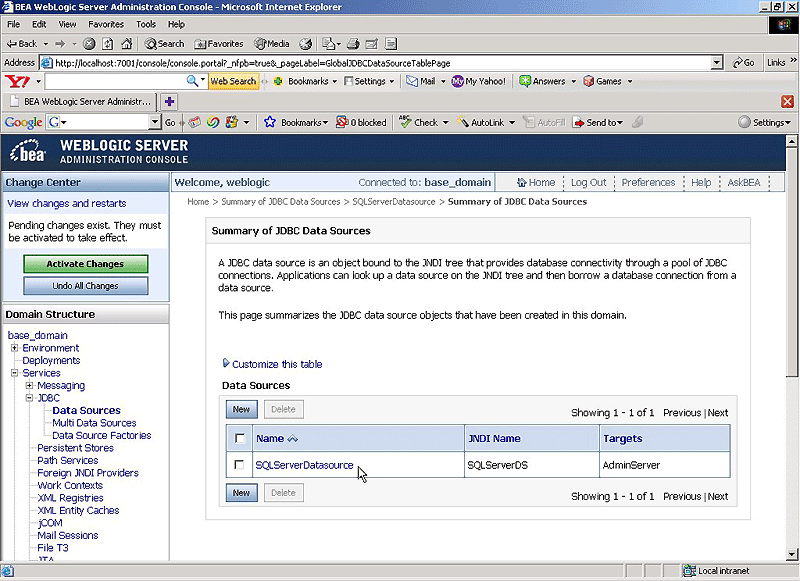
Task: Click the Yahoo Mail envelope icon
Action: pos(412,81)
